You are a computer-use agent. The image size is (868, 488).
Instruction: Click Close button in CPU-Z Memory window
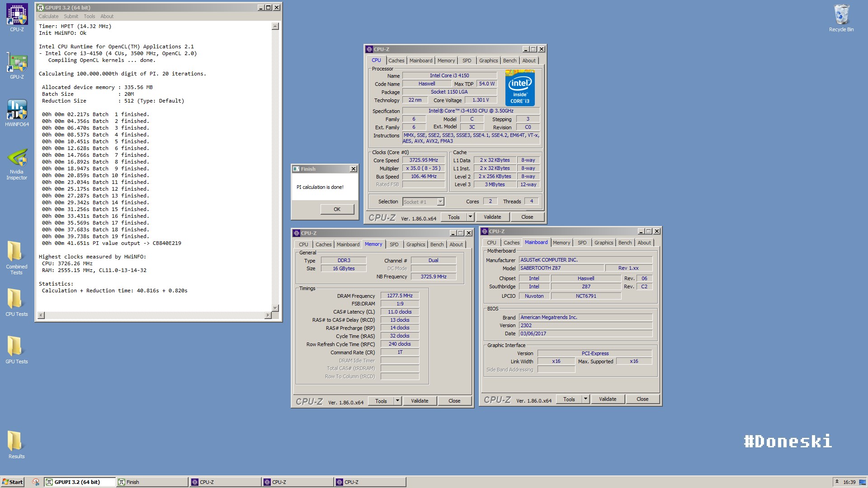[x=454, y=401]
